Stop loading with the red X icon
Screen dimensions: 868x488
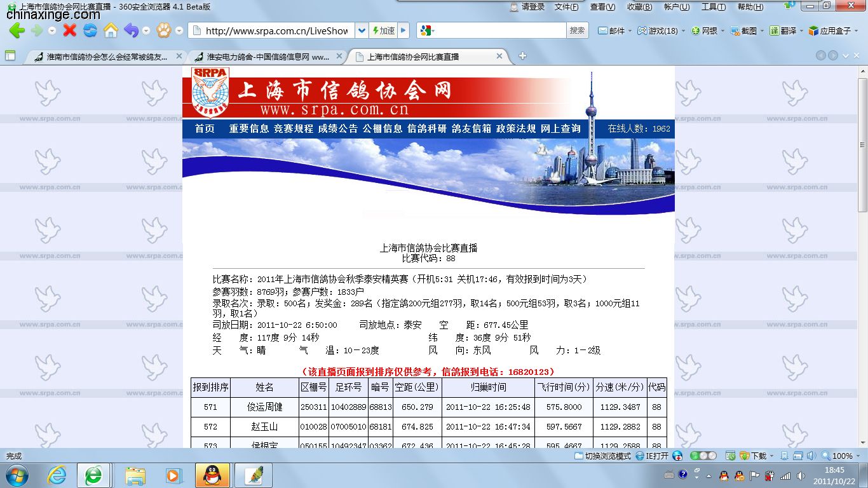click(x=70, y=30)
